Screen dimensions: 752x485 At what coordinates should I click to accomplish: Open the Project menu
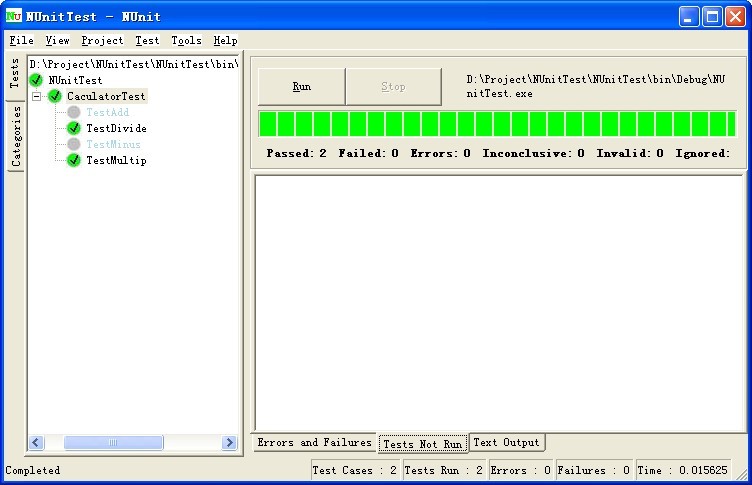(102, 41)
